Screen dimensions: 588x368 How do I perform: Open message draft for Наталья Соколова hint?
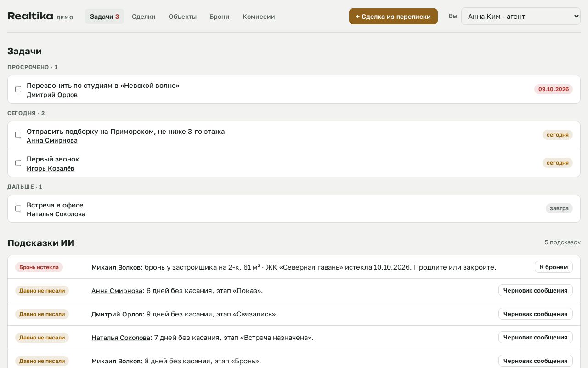point(536,337)
